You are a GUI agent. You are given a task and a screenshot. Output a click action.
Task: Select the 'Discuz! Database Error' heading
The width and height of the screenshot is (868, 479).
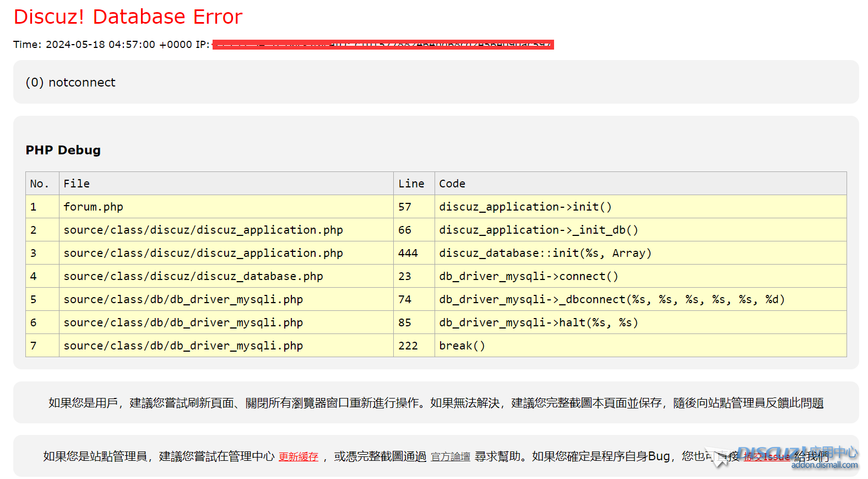pyautogui.click(x=128, y=17)
